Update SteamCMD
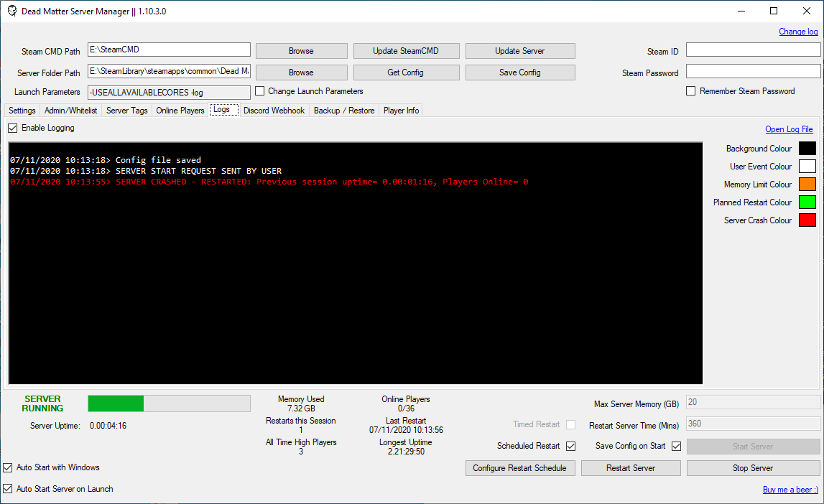The image size is (824, 504). [406, 50]
